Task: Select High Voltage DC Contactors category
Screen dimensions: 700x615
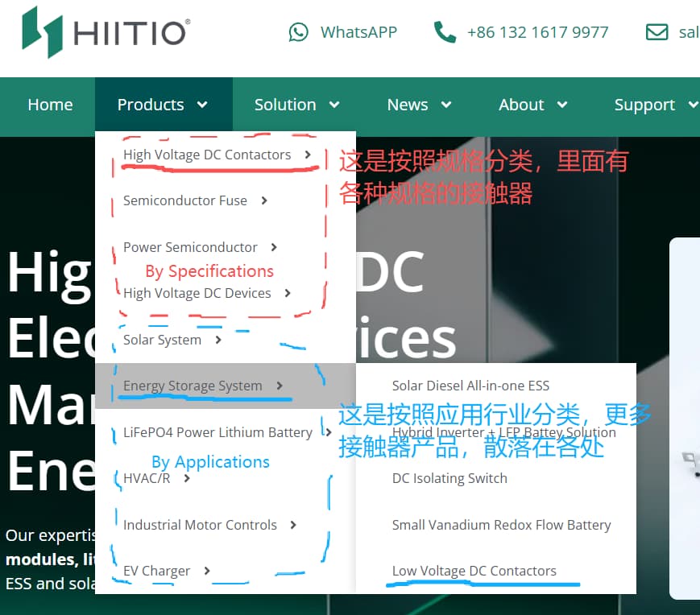Action: tap(207, 155)
